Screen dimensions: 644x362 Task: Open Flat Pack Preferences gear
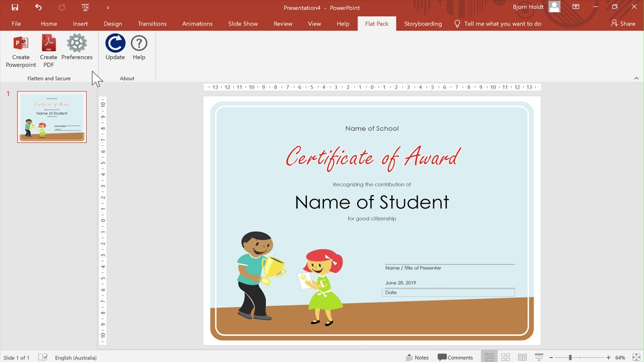(x=77, y=43)
